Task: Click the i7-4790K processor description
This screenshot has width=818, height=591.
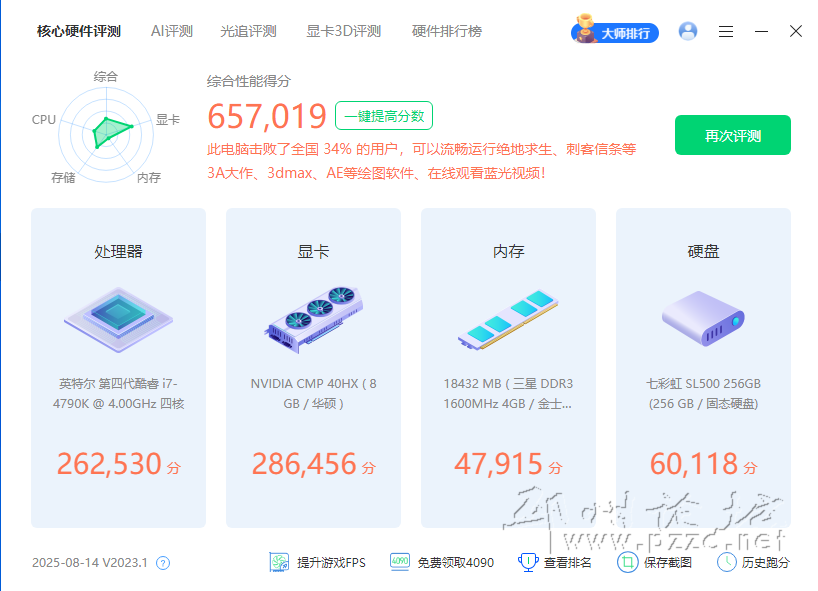Action: click(x=118, y=393)
